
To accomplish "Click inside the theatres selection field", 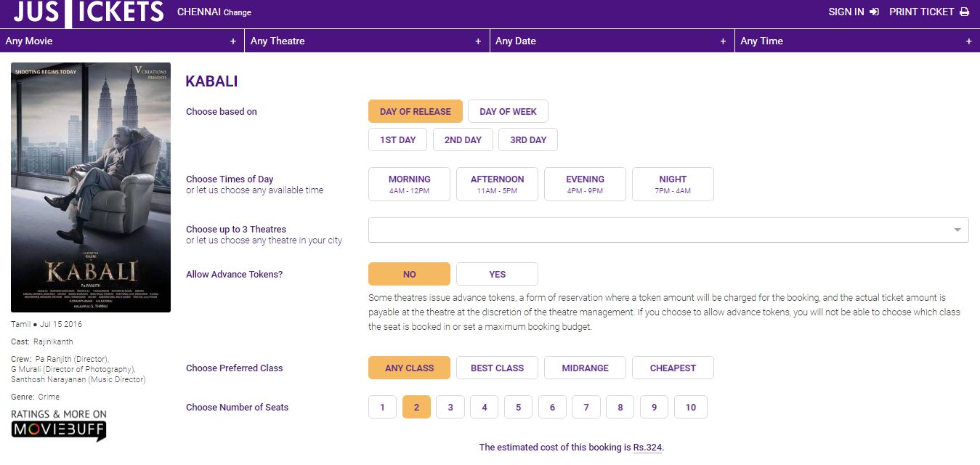I will click(x=668, y=230).
